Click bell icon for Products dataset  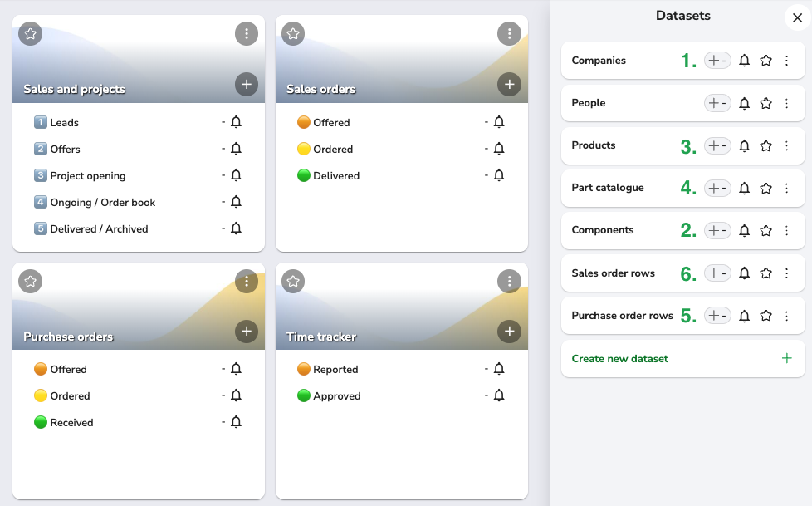[x=744, y=145]
